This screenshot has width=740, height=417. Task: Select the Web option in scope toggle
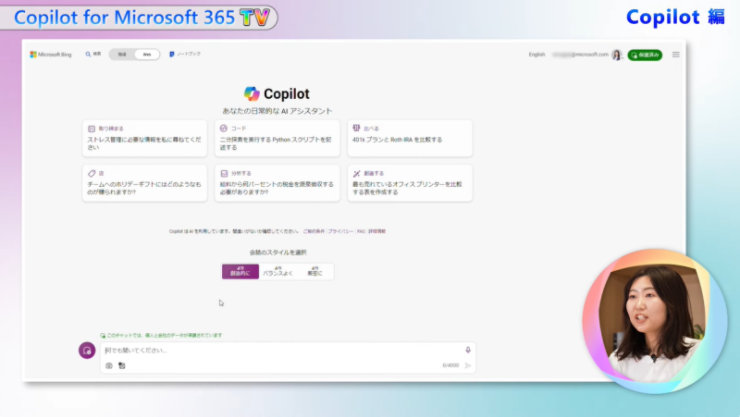click(x=147, y=55)
